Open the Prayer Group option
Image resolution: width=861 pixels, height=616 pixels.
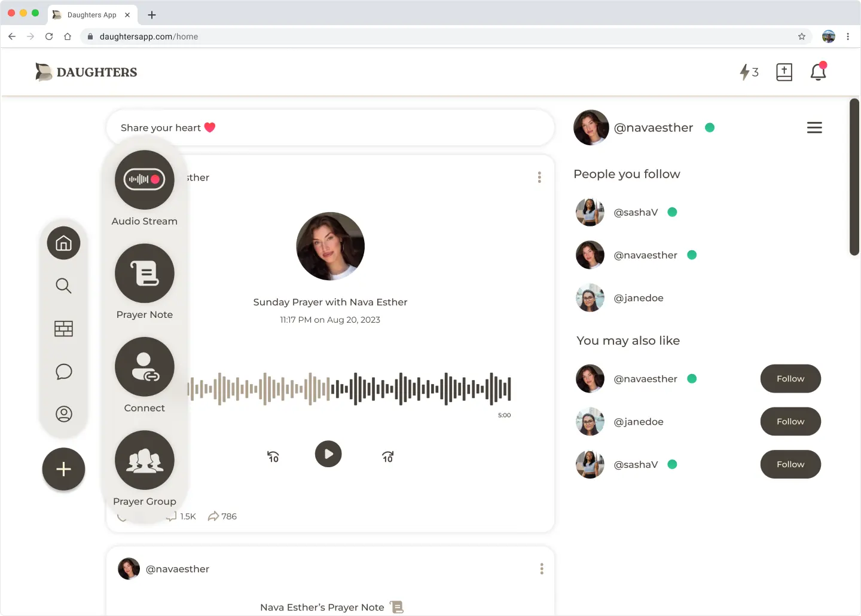coord(145,460)
